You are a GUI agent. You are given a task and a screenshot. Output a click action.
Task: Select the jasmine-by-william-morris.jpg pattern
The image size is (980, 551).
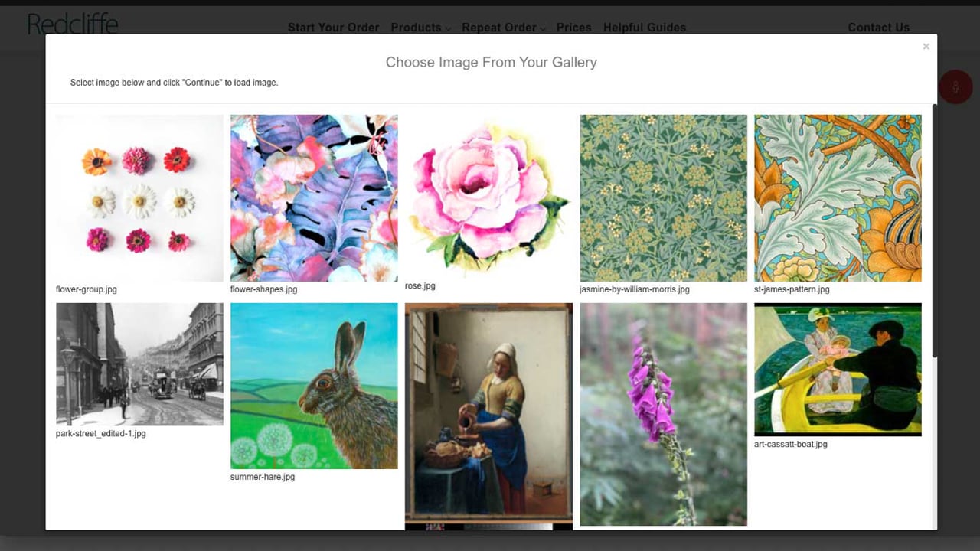663,198
